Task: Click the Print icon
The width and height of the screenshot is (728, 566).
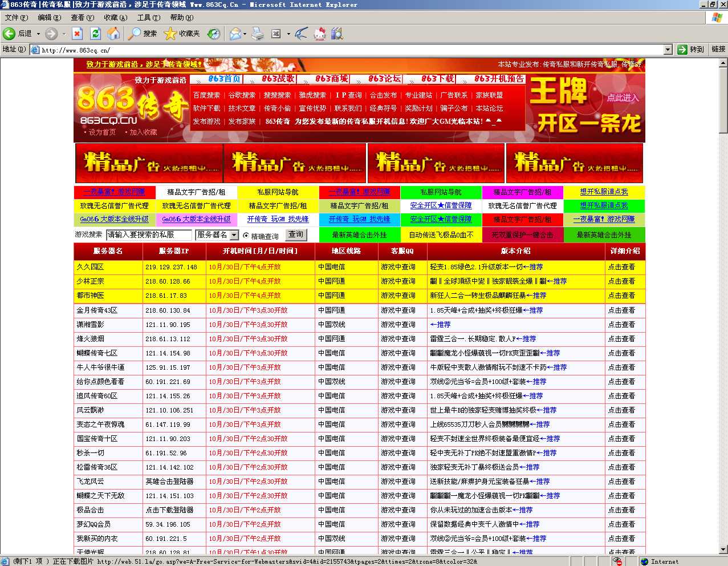Action: tap(257, 34)
